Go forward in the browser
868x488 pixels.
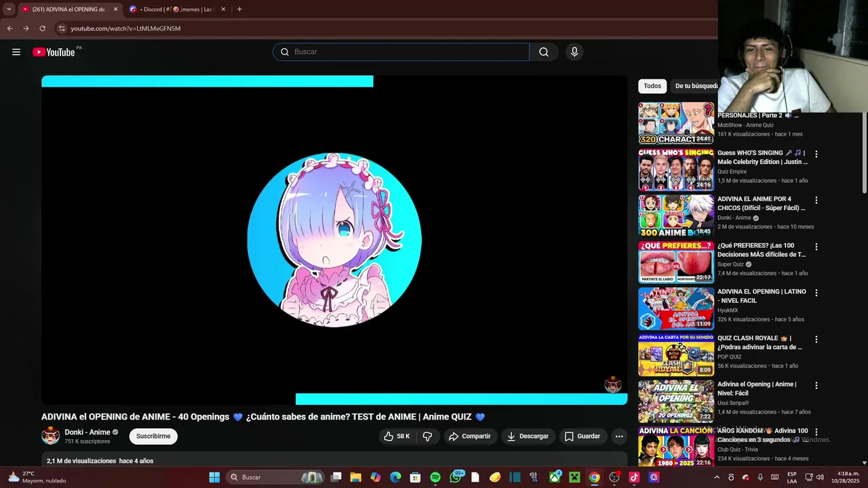tap(26, 28)
